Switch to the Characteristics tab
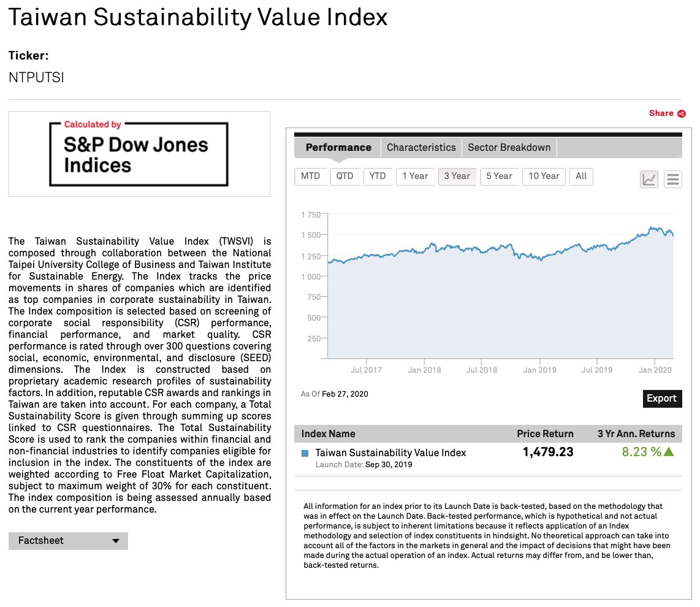700x607 pixels. pos(421,147)
